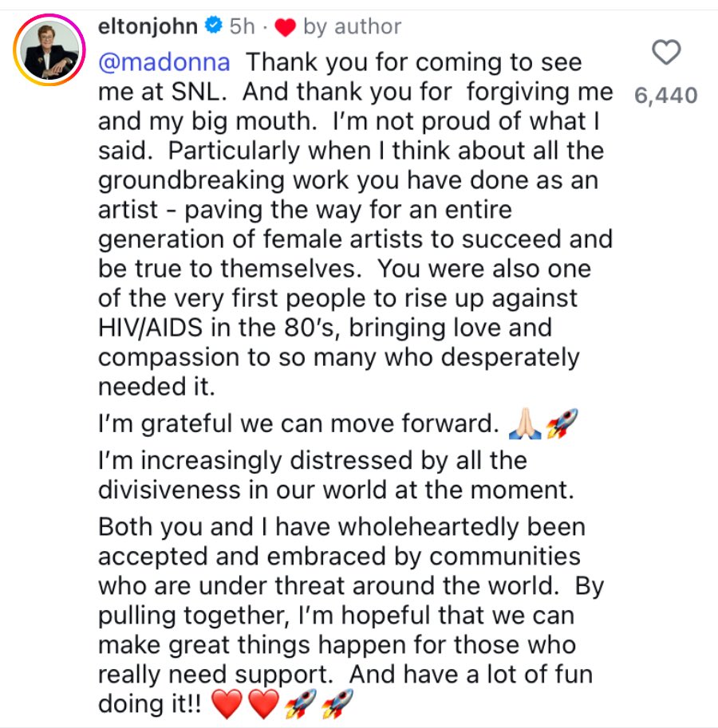The width and height of the screenshot is (718, 728).
Task: Click the red heart beside 'by author'
Action: [285, 27]
